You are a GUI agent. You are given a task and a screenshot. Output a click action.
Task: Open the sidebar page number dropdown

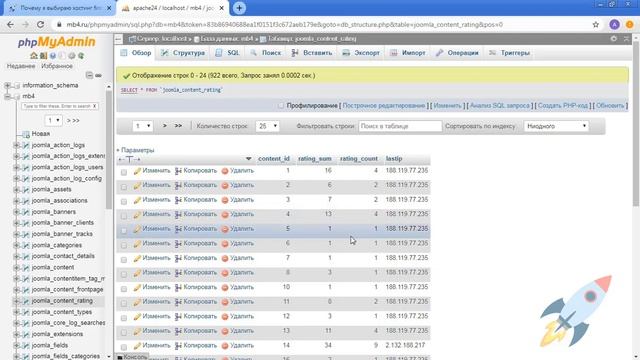tap(53, 120)
